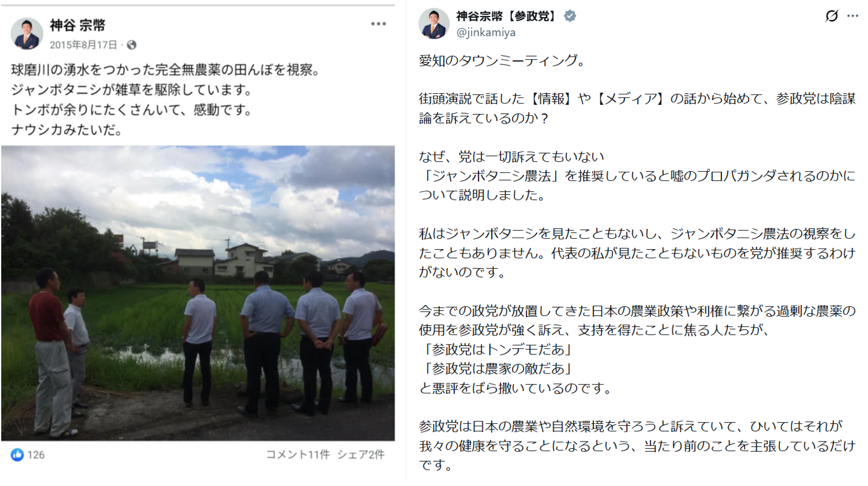Show the 126 reactions count list
This screenshot has width=868, height=486.
click(36, 454)
